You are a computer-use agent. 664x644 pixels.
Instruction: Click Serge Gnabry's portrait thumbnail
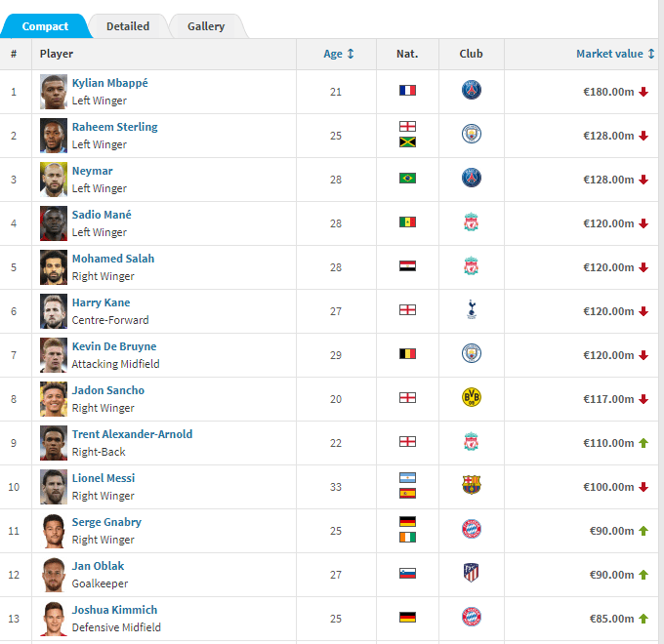coord(54,531)
